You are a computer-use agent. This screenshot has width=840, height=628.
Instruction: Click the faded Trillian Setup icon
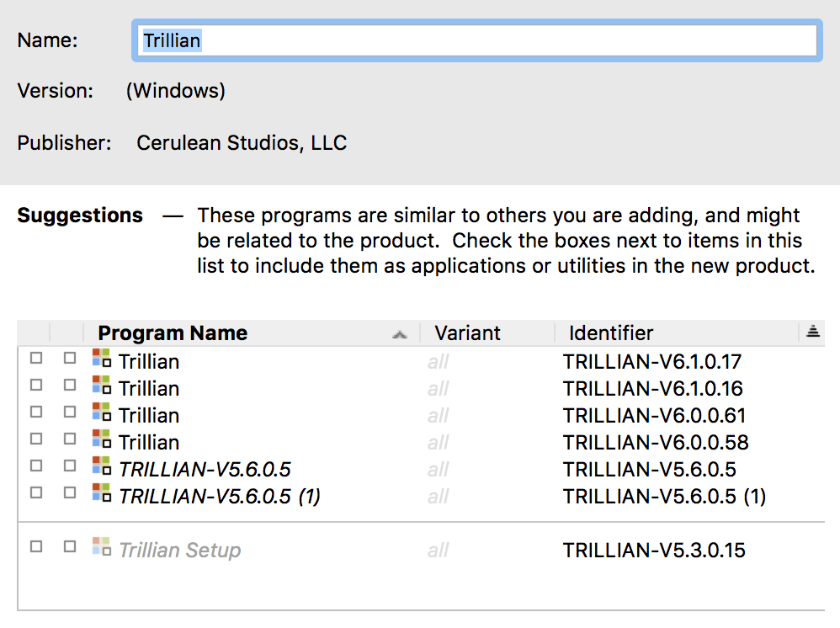coord(101,548)
